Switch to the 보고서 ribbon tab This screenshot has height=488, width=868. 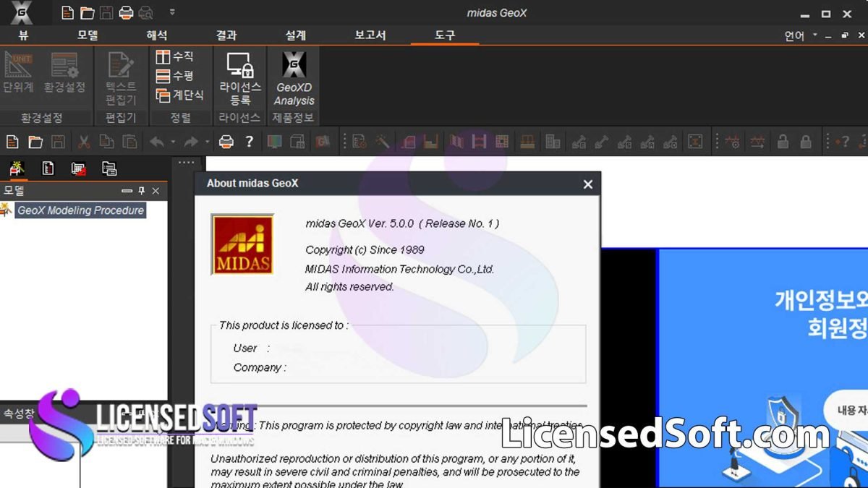(x=370, y=35)
